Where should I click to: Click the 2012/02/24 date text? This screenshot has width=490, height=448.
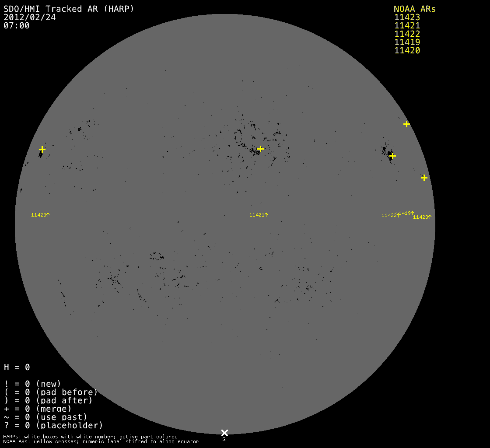29,17
